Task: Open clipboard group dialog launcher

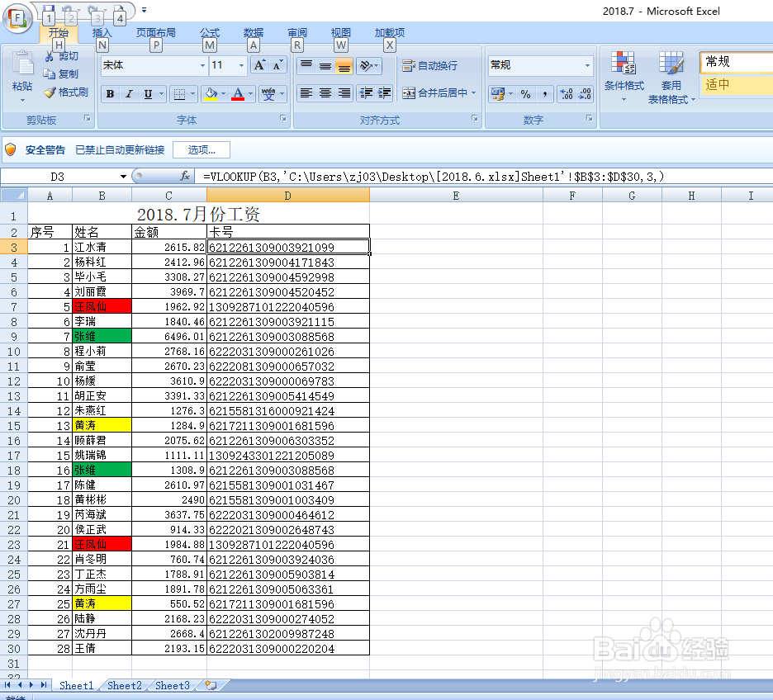Action: point(88,118)
